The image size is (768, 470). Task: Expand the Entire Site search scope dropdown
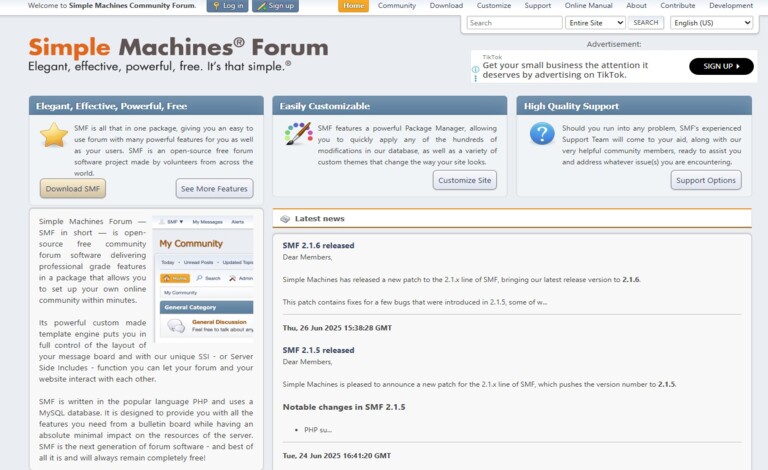click(x=594, y=22)
